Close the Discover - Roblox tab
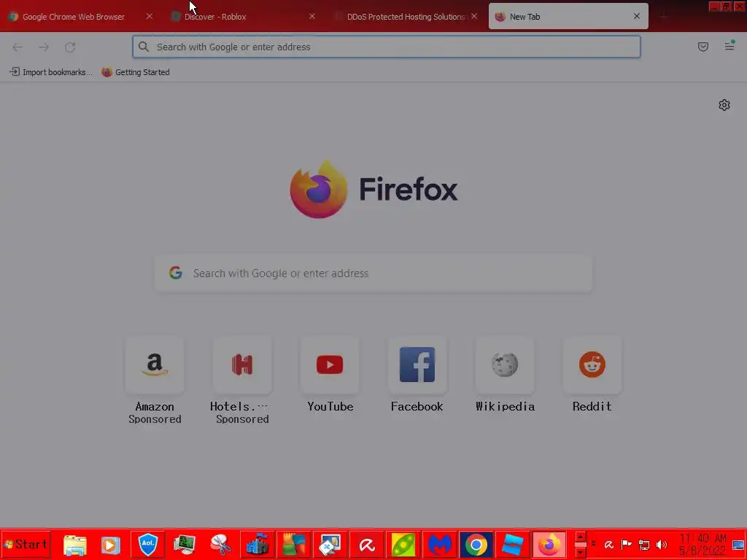The width and height of the screenshot is (747, 560). pyautogui.click(x=312, y=16)
